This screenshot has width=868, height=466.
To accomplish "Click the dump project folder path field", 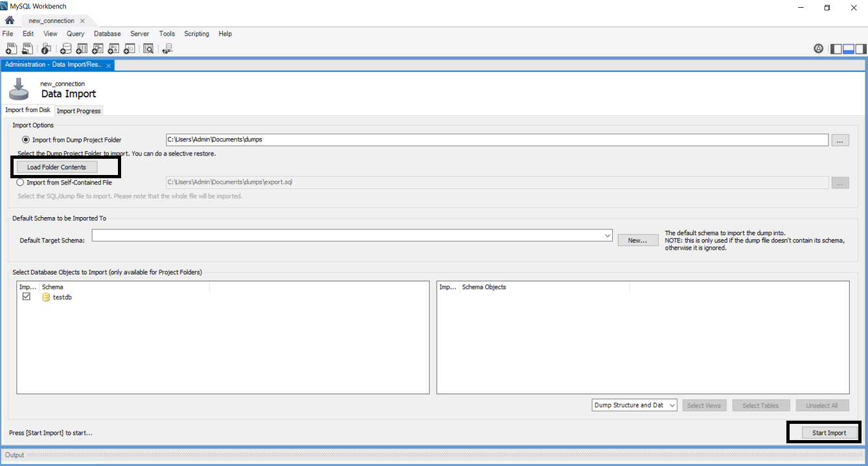I will click(x=497, y=139).
